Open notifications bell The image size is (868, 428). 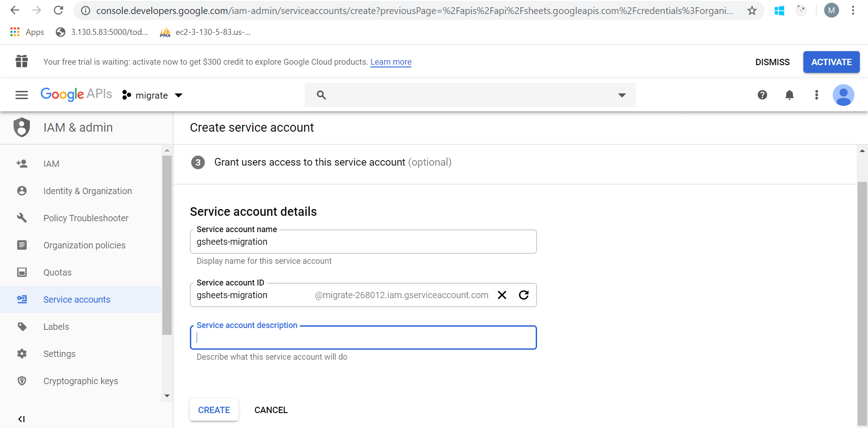click(x=789, y=95)
